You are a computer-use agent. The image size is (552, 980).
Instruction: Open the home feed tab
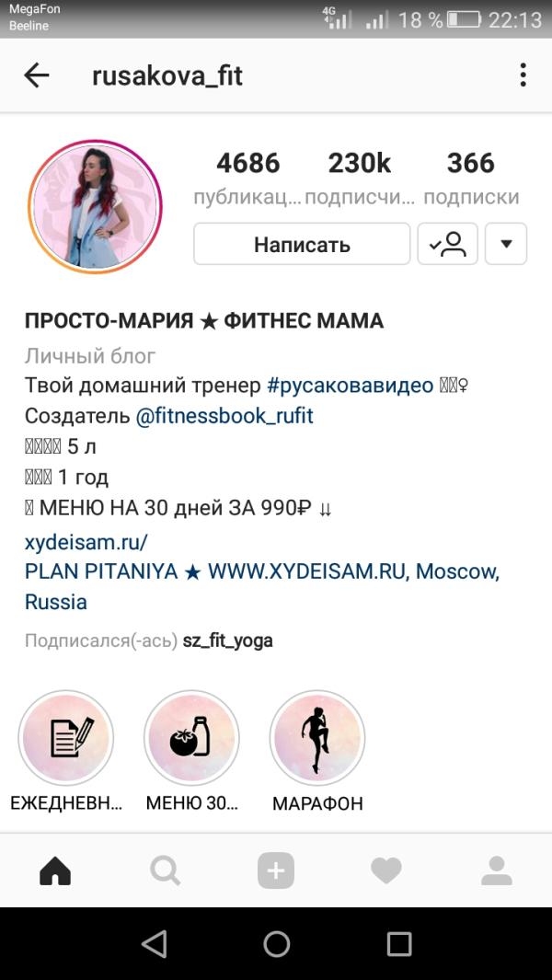tap(55, 870)
